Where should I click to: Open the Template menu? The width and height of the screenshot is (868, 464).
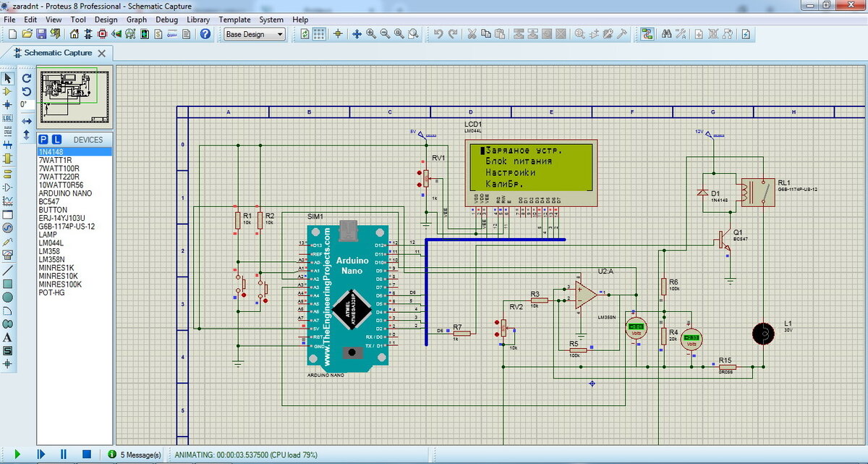pyautogui.click(x=235, y=20)
